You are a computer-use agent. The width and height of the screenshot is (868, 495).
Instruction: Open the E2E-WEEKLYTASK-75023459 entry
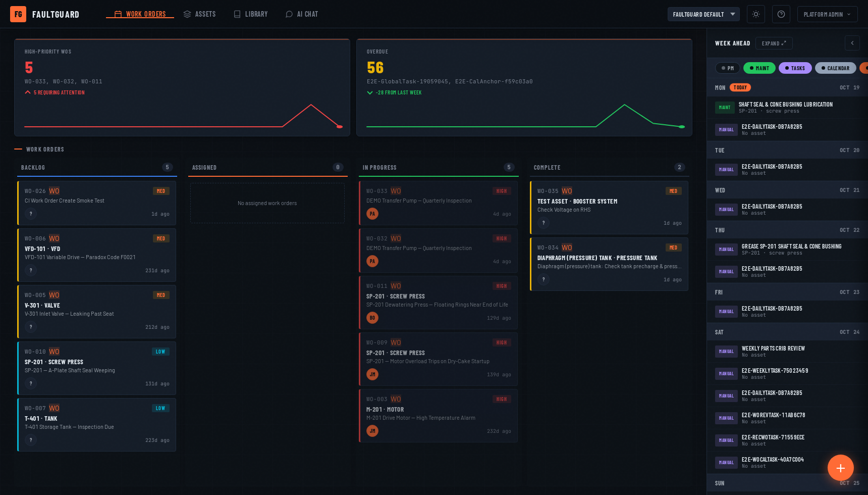787,374
